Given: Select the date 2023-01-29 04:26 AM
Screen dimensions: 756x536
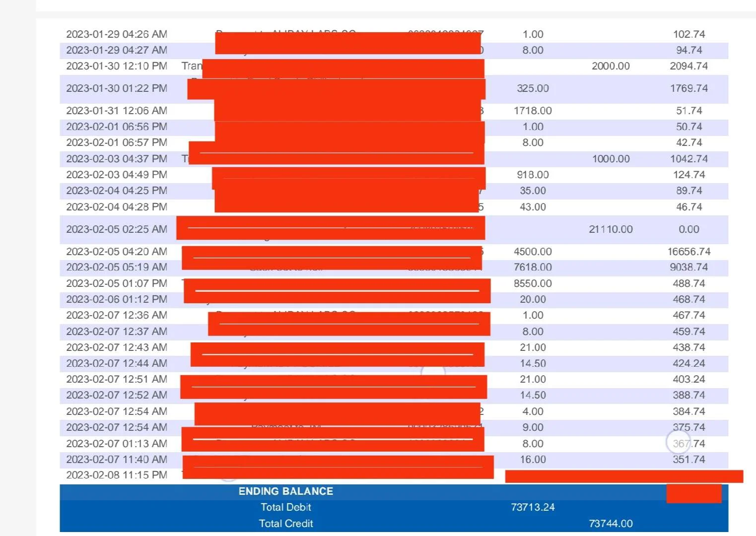Looking at the screenshot, I should (x=117, y=34).
